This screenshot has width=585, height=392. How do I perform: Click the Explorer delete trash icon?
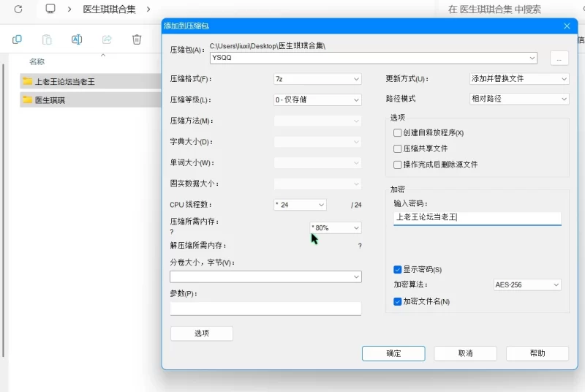point(137,39)
